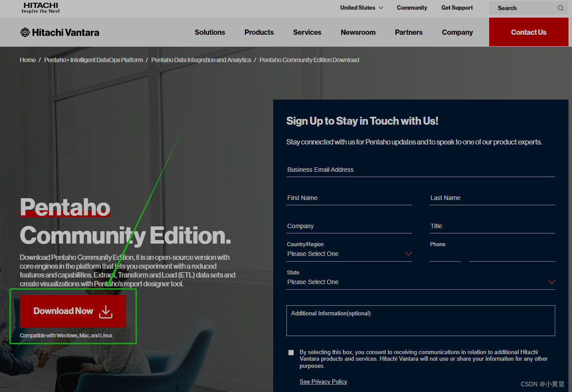Screen dimensions: 572x392
Task: Click the Download Now button
Action: pyautogui.click(x=73, y=311)
